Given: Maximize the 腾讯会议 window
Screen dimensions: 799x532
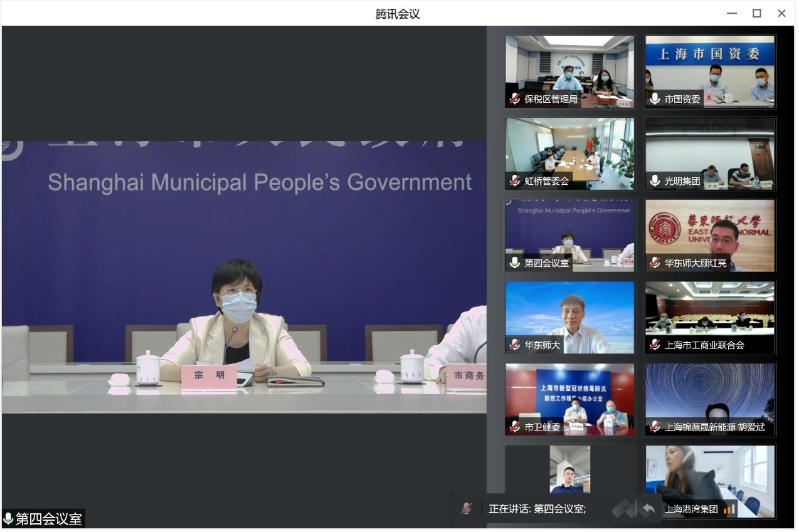Looking at the screenshot, I should (x=757, y=13).
